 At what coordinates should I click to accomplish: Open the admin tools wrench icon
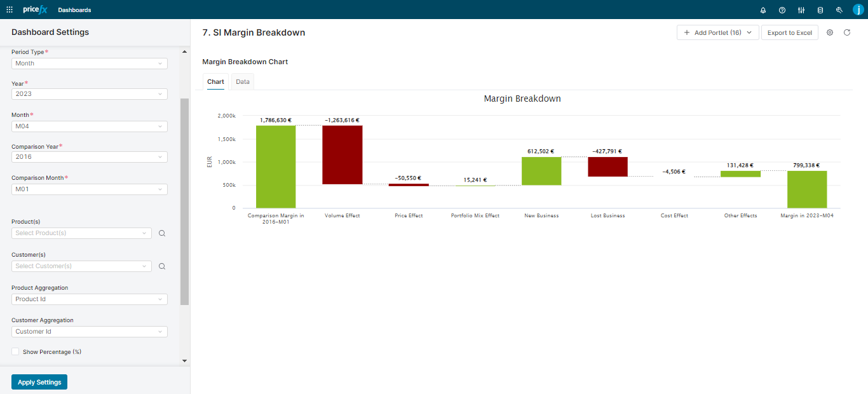(839, 10)
